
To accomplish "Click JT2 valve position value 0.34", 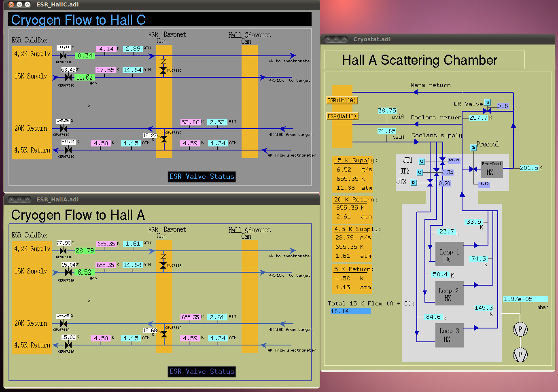I will [447, 172].
